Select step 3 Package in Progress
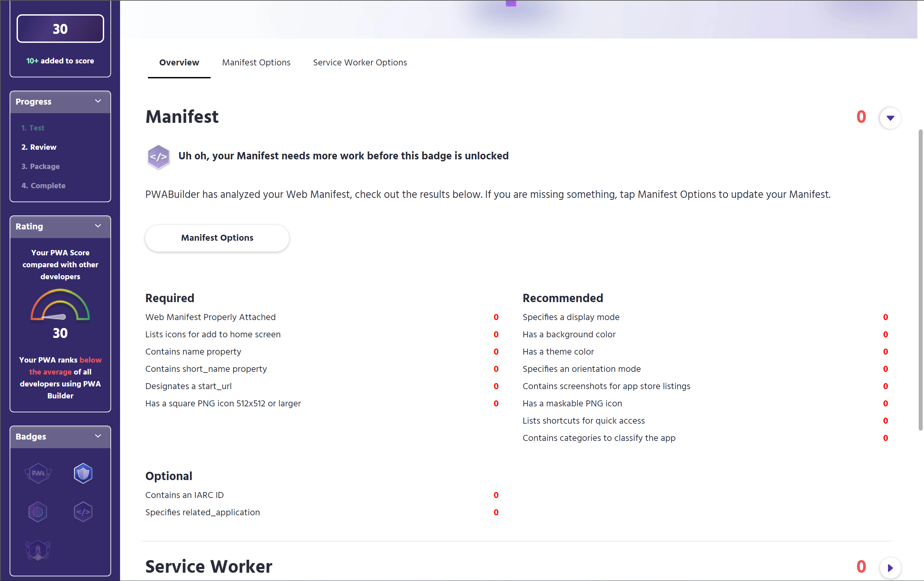Image resolution: width=924 pixels, height=581 pixels. click(42, 166)
